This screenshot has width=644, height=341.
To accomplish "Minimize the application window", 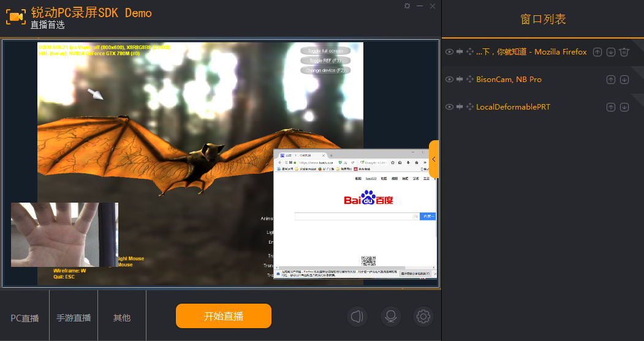I will point(420,6).
